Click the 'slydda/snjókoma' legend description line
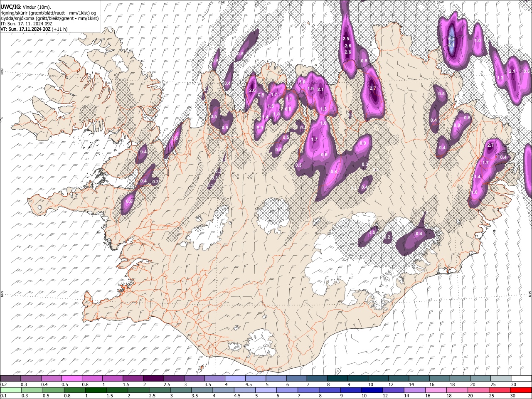 click(x=49, y=18)
